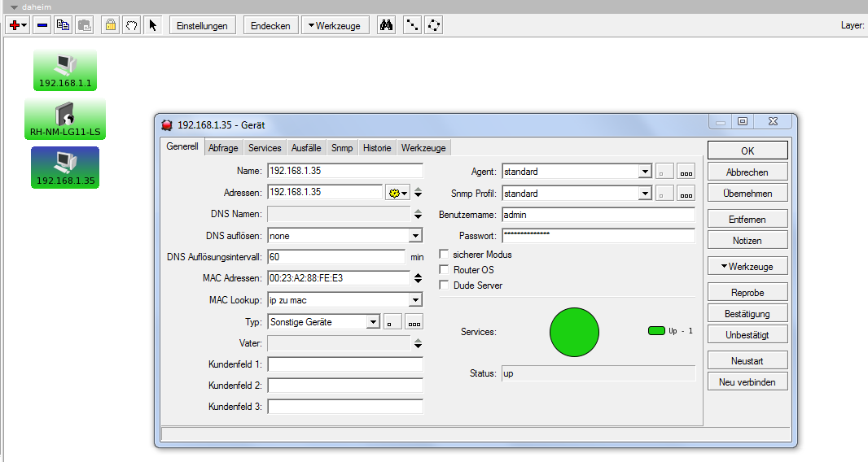This screenshot has width=868, height=462.
Task: Select the hand drag tool
Action: (131, 25)
